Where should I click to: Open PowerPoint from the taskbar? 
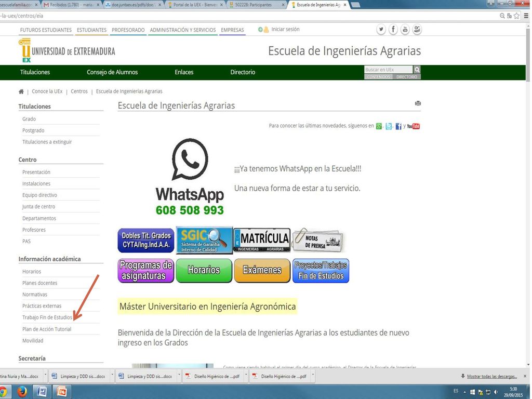pos(61,392)
